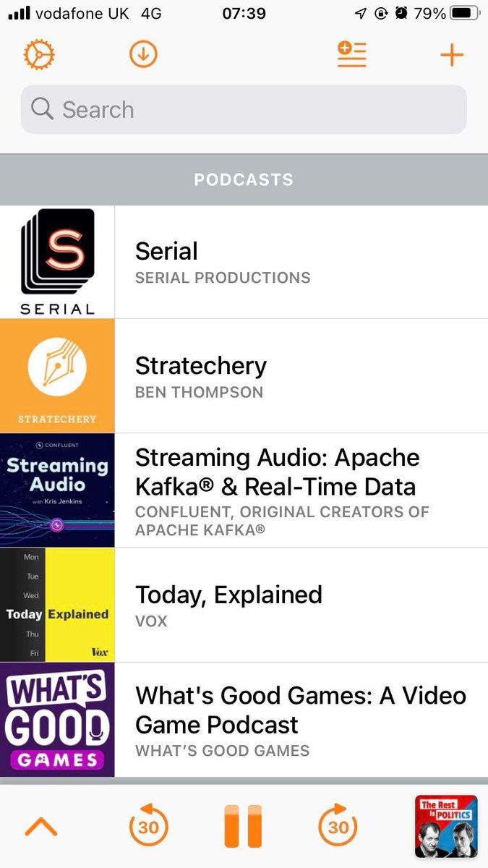
Task: Expand the now playing panel chevron
Action: (41, 826)
